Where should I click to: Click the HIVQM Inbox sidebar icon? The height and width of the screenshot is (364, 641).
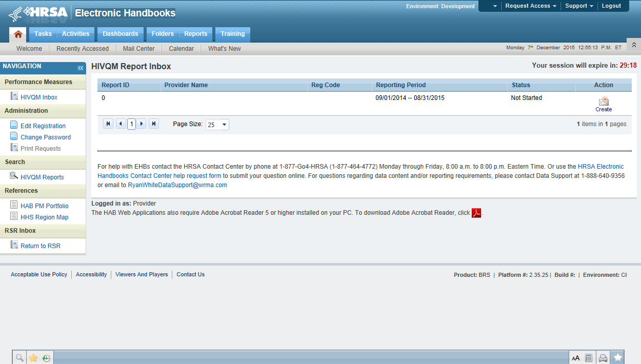point(14,96)
